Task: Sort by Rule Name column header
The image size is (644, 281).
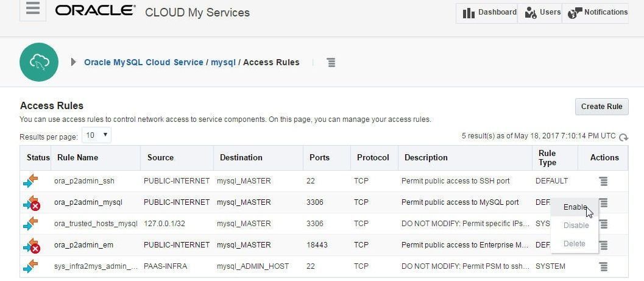Action: pyautogui.click(x=77, y=157)
